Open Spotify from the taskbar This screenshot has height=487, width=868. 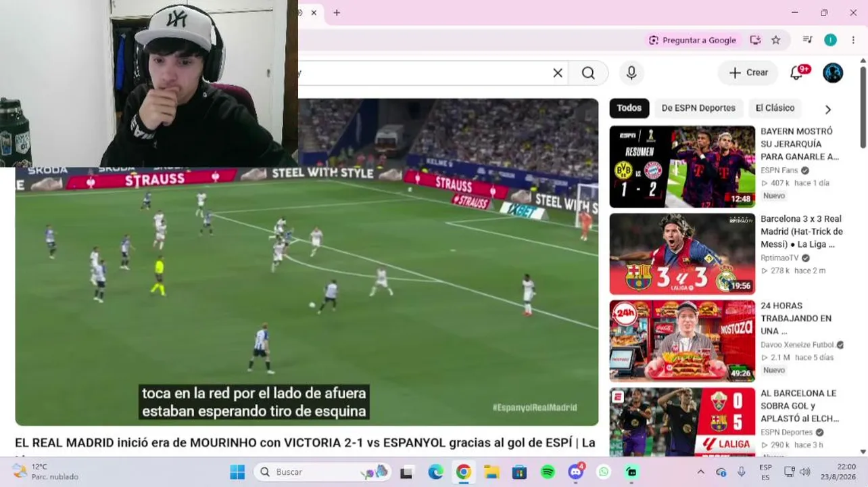point(548,472)
